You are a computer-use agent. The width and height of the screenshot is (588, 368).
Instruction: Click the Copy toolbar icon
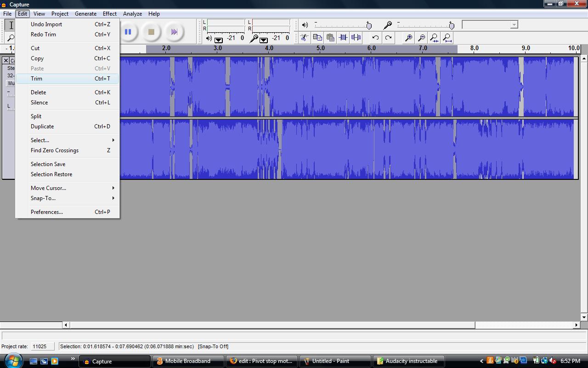coord(317,38)
